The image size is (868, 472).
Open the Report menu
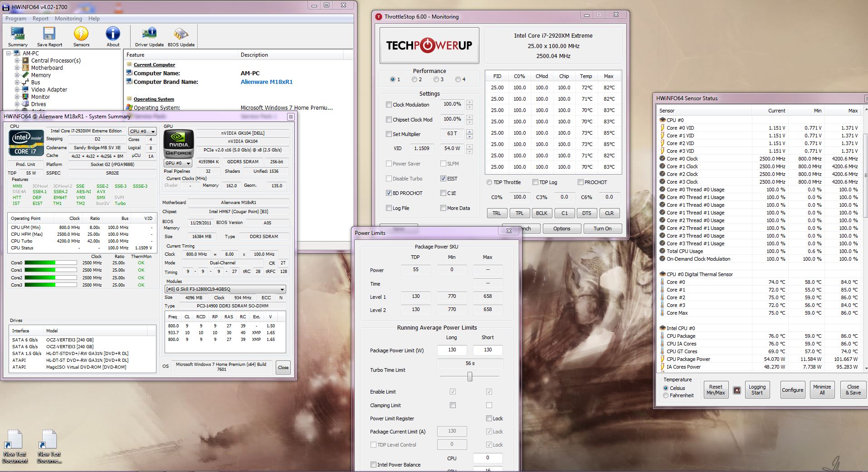40,19
